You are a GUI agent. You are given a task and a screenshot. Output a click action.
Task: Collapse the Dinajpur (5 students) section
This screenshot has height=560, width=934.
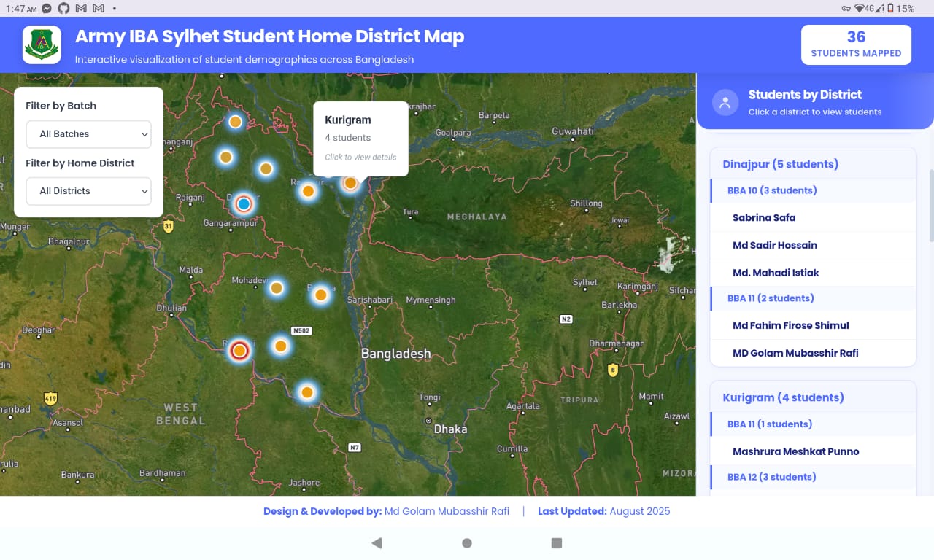780,164
